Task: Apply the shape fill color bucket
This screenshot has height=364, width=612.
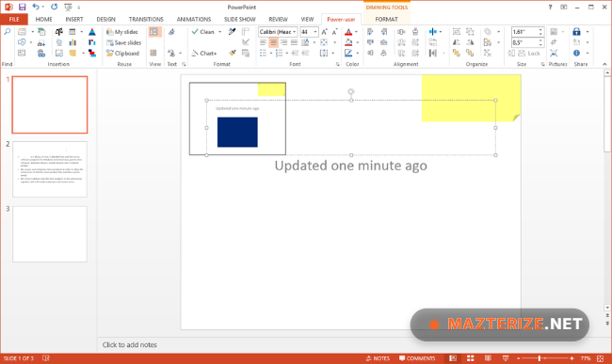Action: [348, 42]
